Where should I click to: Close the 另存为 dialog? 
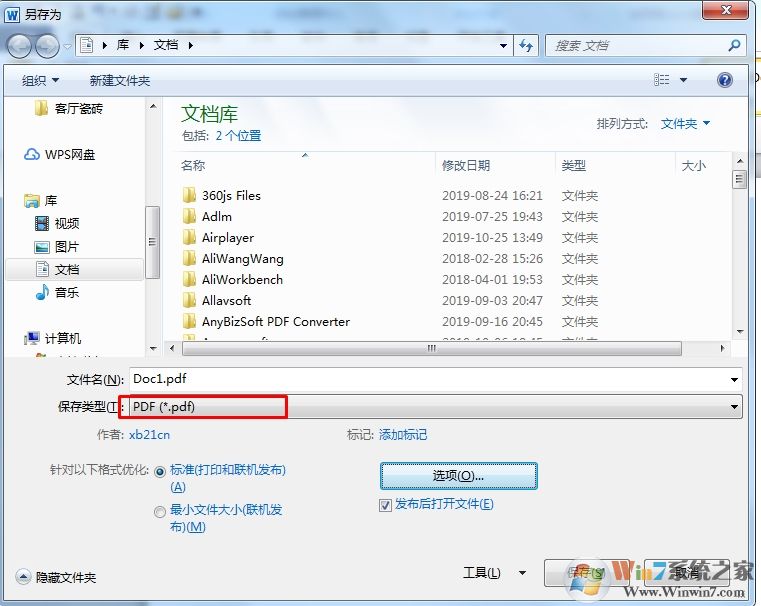[x=726, y=10]
